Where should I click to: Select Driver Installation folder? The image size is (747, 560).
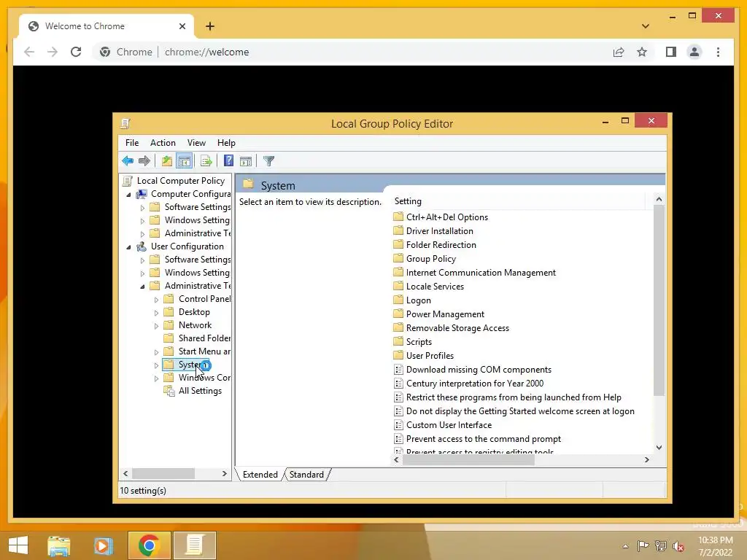tap(439, 231)
